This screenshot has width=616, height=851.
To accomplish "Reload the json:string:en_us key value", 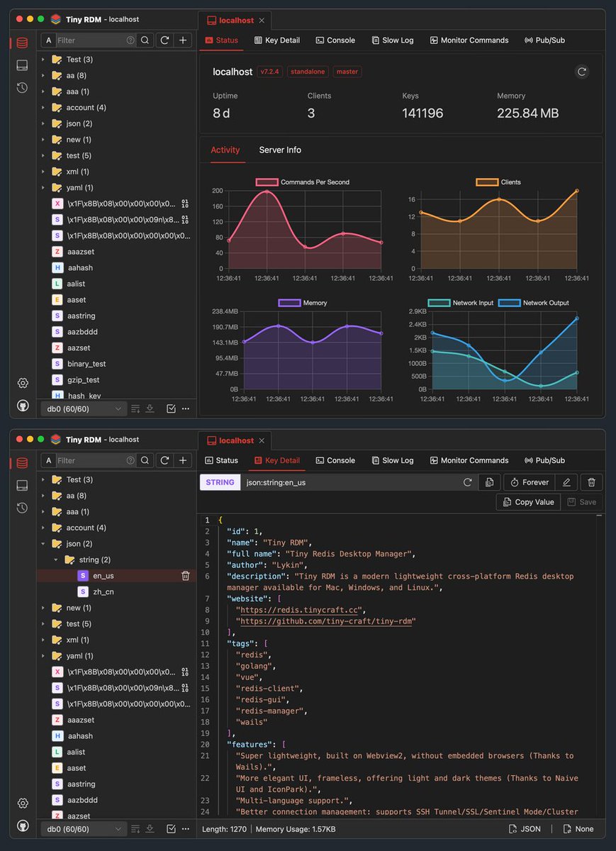I will tap(468, 482).
